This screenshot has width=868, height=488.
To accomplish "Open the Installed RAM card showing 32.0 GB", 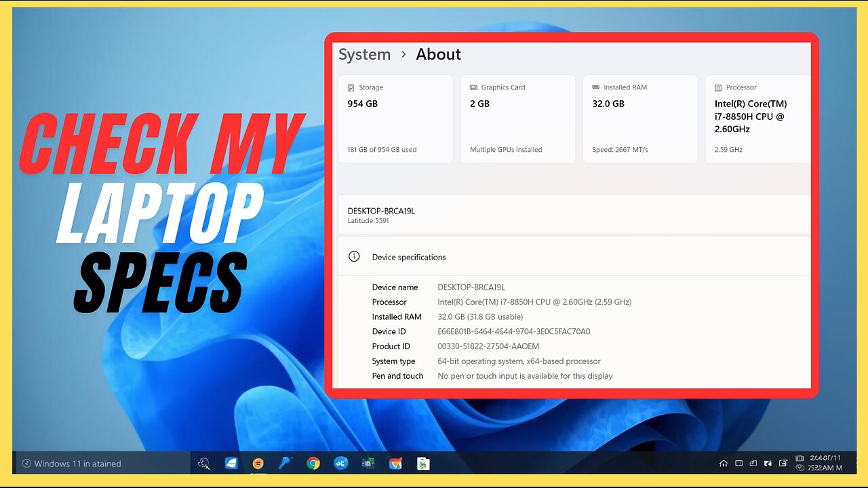I will coord(640,119).
